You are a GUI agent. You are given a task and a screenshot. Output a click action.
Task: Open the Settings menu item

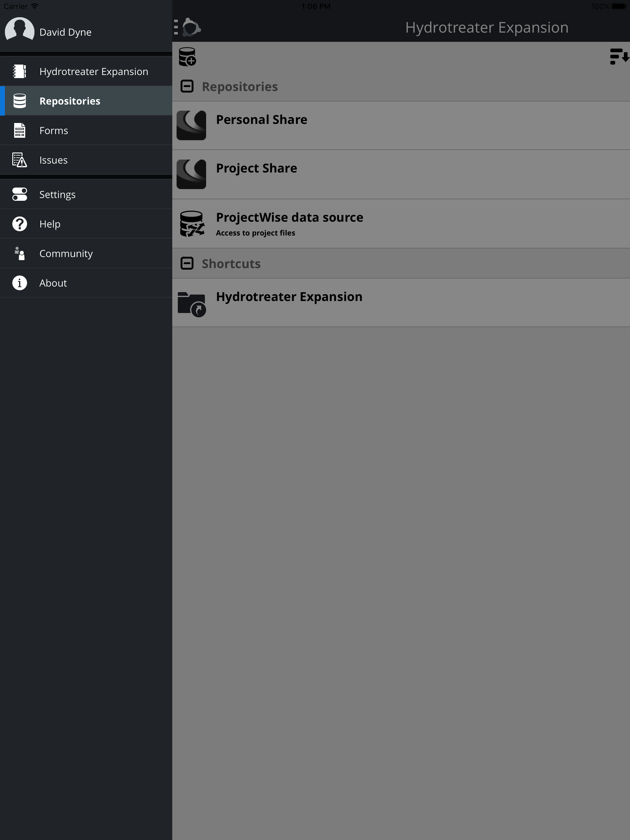(86, 194)
